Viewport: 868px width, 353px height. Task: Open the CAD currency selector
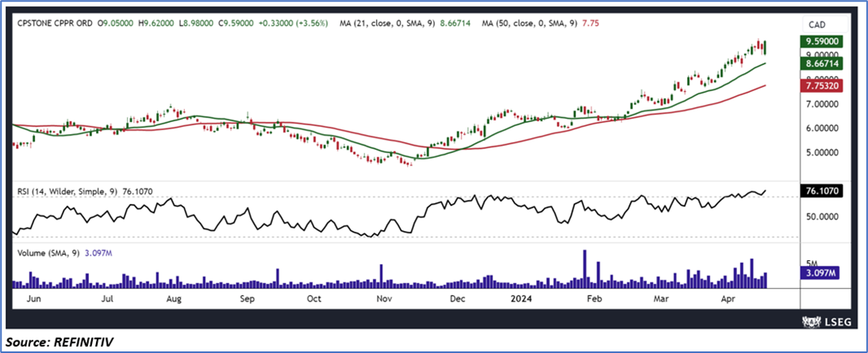tap(826, 25)
